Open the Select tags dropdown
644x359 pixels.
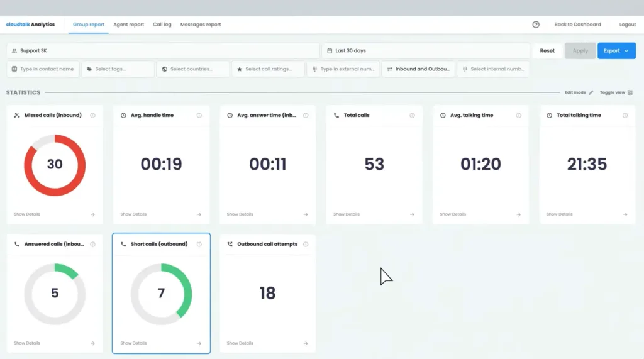pyautogui.click(x=118, y=69)
